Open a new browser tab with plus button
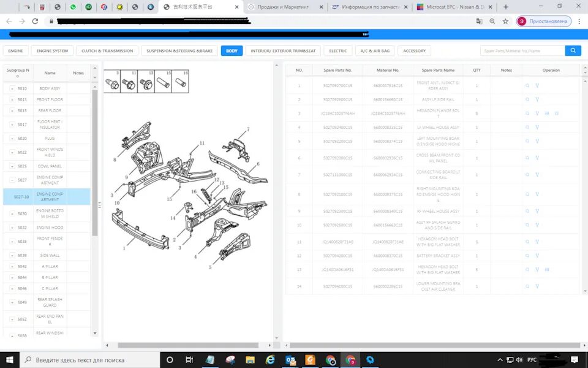The image size is (588, 368). click(505, 7)
